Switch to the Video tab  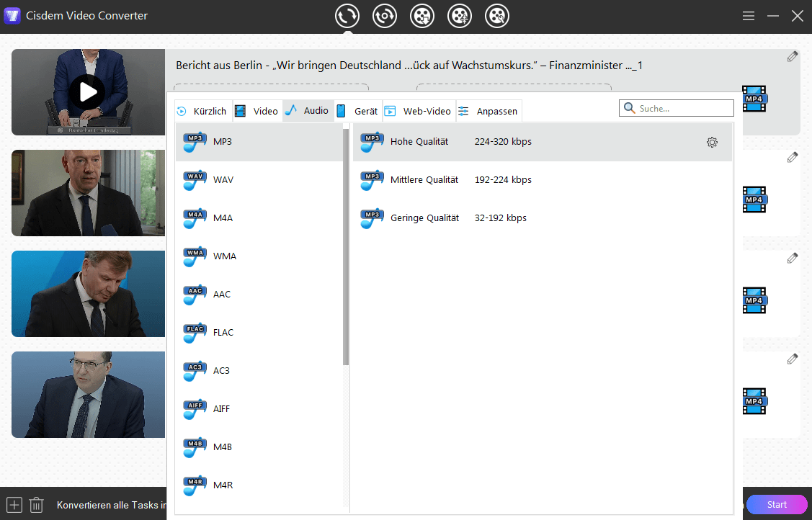(257, 111)
